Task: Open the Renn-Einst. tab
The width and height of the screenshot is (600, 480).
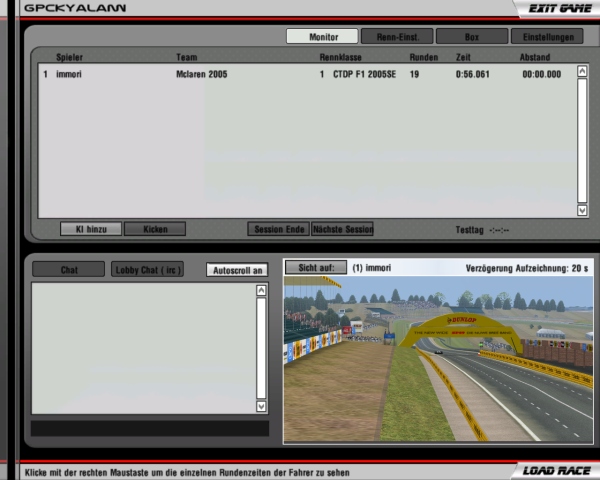Action: 396,37
